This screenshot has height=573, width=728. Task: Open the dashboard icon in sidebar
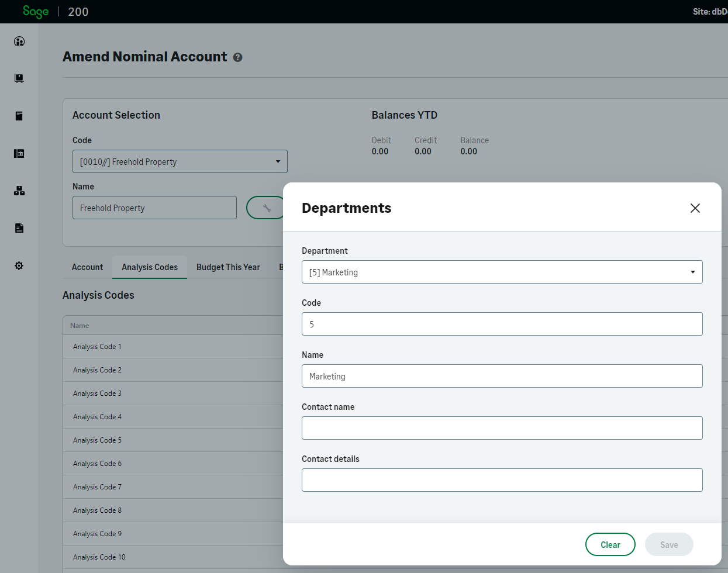[19, 41]
